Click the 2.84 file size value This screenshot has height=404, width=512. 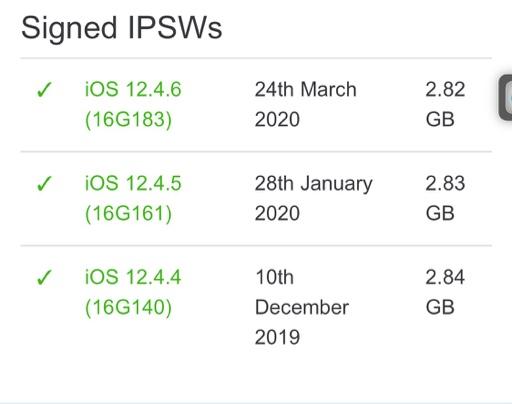click(x=445, y=277)
